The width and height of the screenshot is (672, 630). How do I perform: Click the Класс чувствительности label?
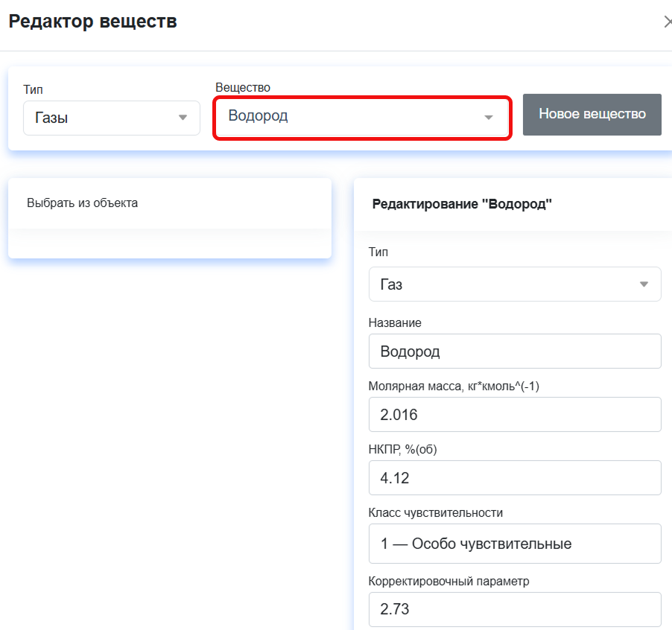click(x=435, y=512)
